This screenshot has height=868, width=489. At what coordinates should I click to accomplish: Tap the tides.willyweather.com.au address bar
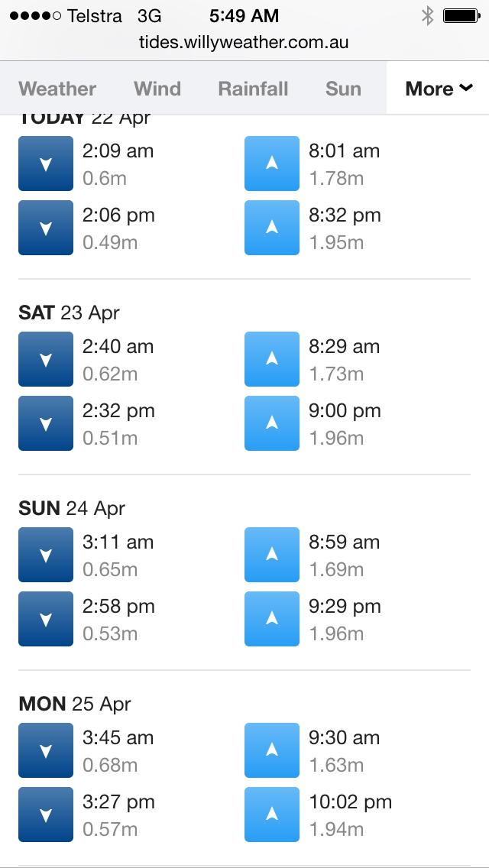click(244, 41)
